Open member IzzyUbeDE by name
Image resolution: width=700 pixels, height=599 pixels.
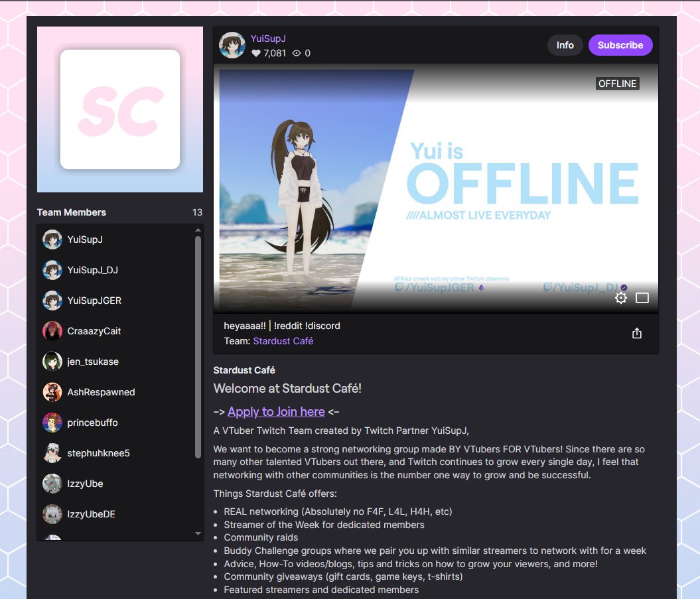(x=91, y=514)
